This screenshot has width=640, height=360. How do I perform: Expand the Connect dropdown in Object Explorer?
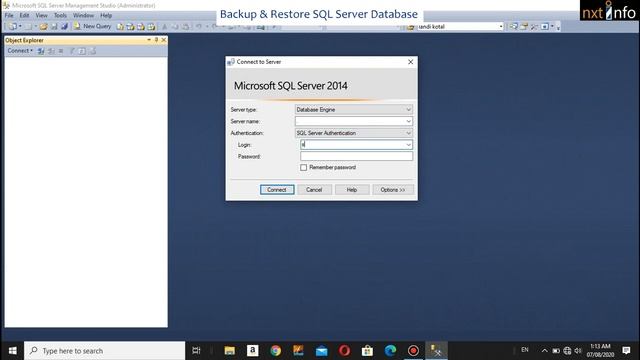pos(20,51)
